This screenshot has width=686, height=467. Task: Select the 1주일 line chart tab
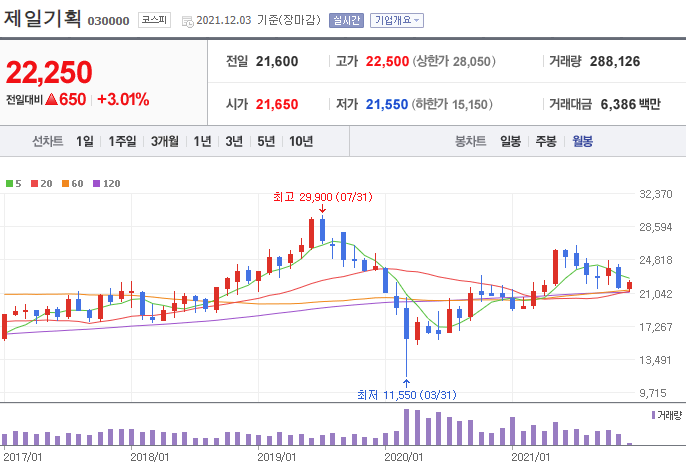point(122,141)
